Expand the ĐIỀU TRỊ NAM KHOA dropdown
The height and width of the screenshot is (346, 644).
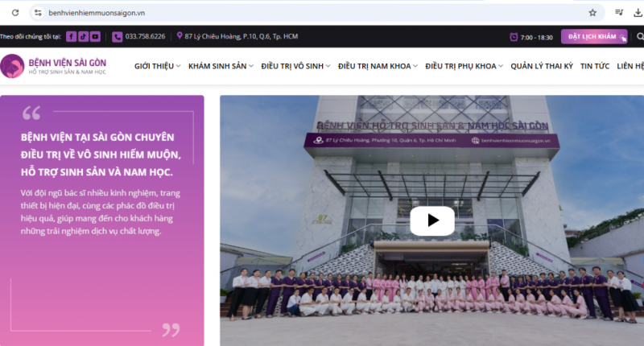pos(378,66)
